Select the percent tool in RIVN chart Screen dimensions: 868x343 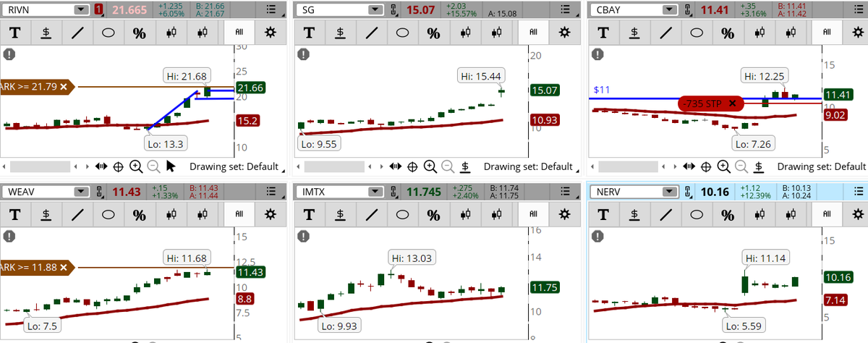139,33
